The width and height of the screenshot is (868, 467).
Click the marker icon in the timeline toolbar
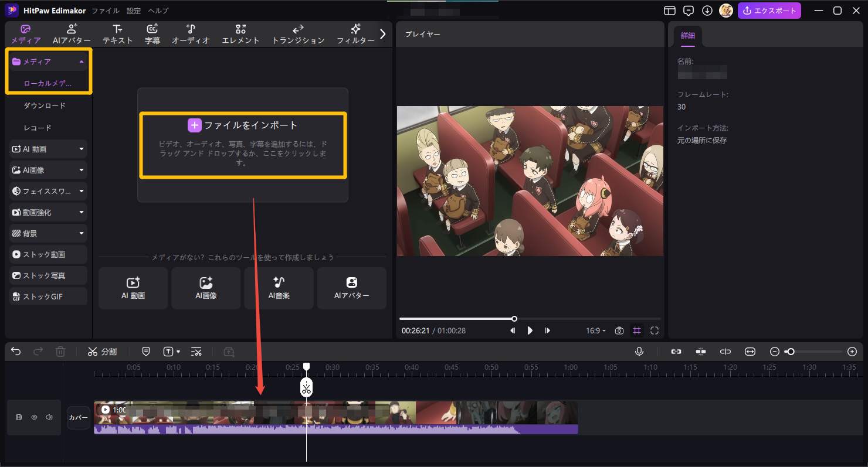[x=145, y=352]
